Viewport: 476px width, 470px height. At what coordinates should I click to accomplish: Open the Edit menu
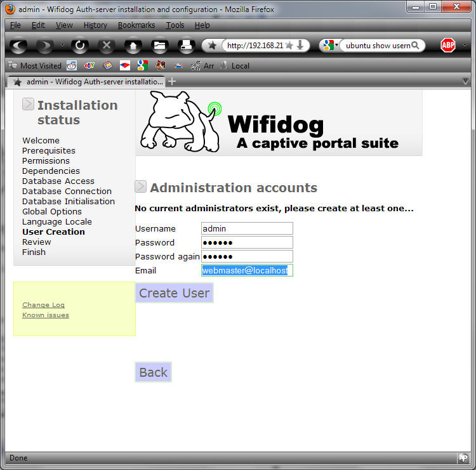point(38,25)
